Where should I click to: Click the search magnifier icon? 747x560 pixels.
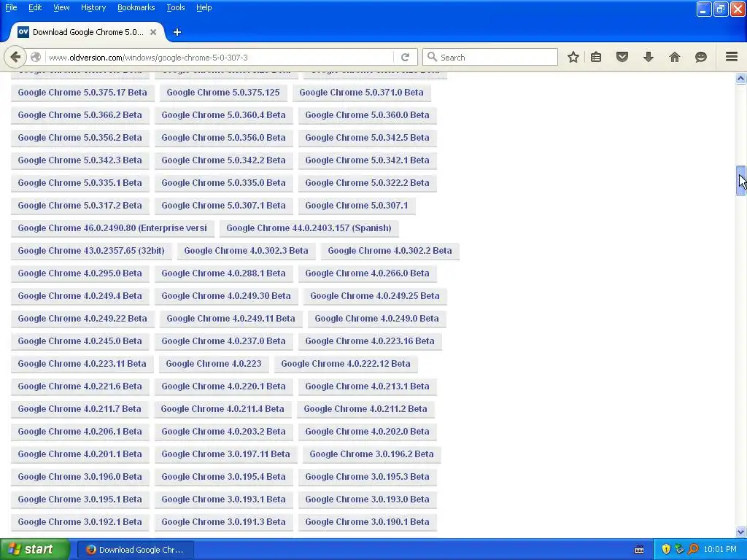pos(432,57)
